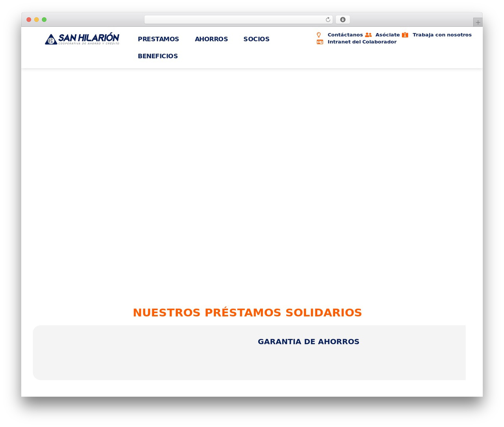Image resolution: width=504 pixels, height=427 pixels.
Task: Open the BENEFICIOS menu
Action: (158, 56)
